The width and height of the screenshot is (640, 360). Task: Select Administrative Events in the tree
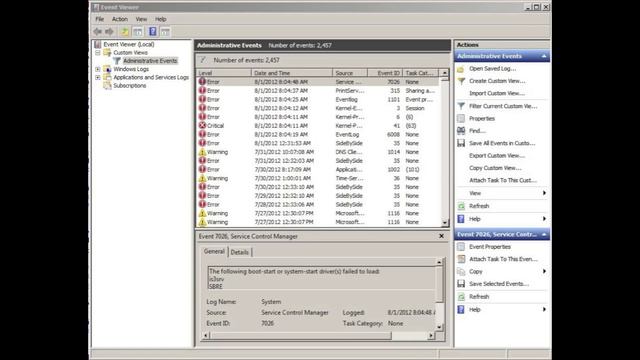click(x=150, y=61)
